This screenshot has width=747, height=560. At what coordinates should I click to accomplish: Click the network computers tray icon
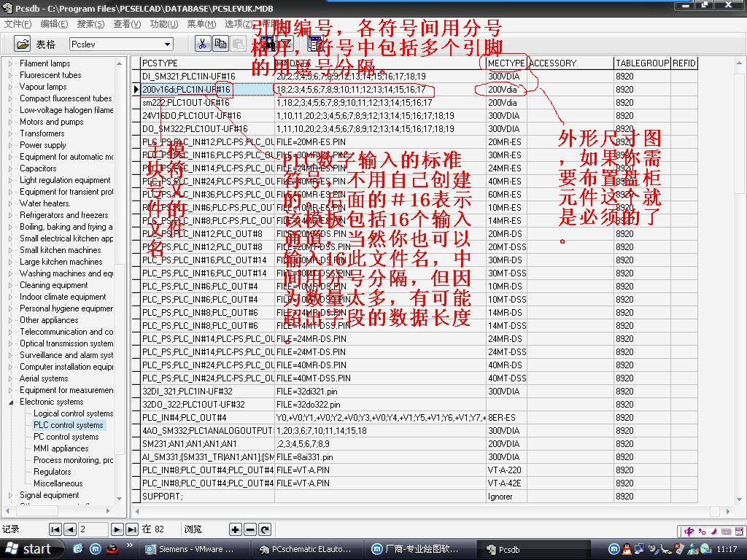[639, 549]
